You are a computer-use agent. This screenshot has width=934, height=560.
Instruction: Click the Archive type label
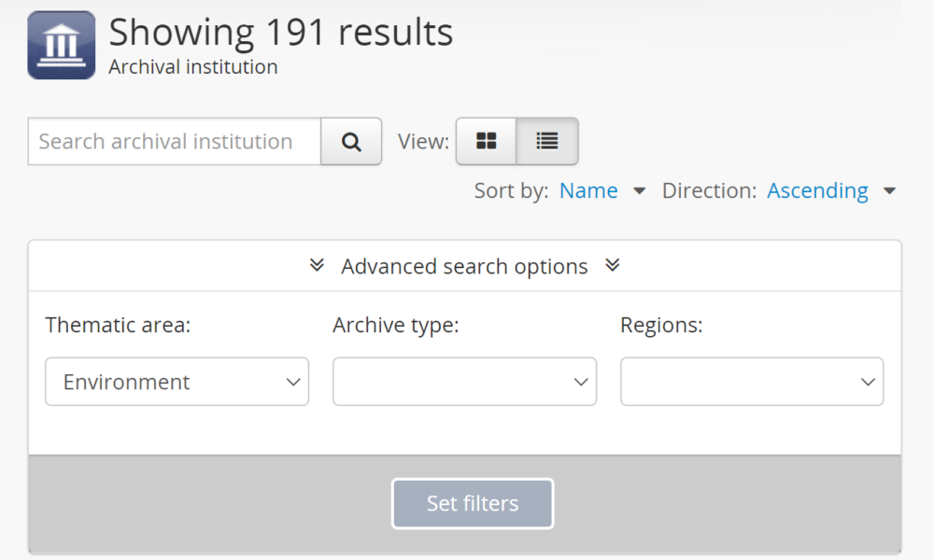coord(396,326)
